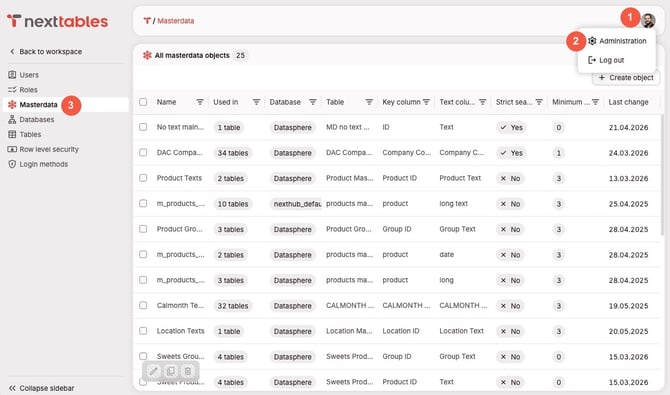
Task: Click the 19.05.2025 date cell
Action: coord(628,306)
